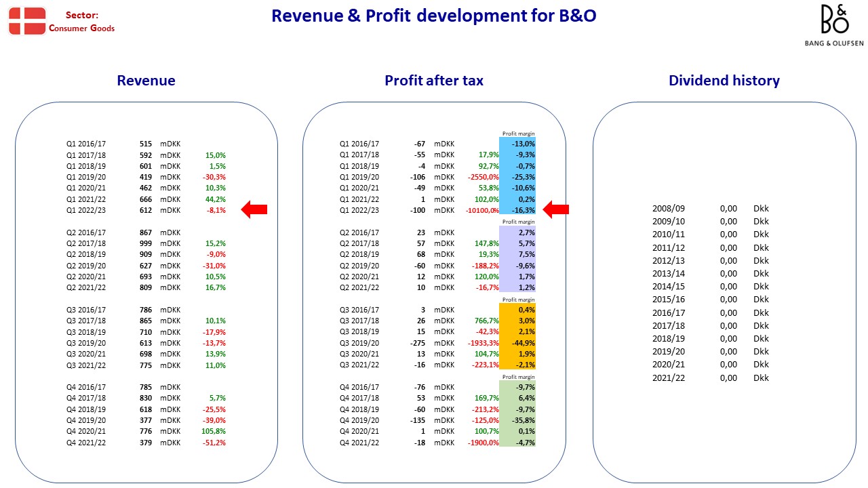868x488 pixels.
Task: Click profit margin -16,3% cell
Action: tap(517, 210)
